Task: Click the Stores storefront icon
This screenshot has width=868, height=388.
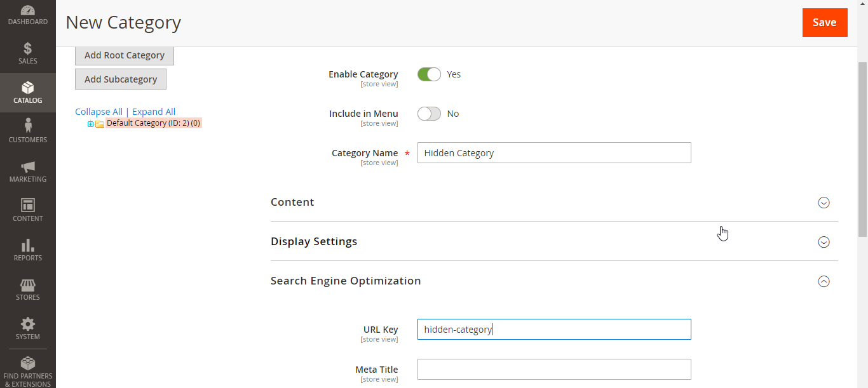Action: pyautogui.click(x=28, y=284)
